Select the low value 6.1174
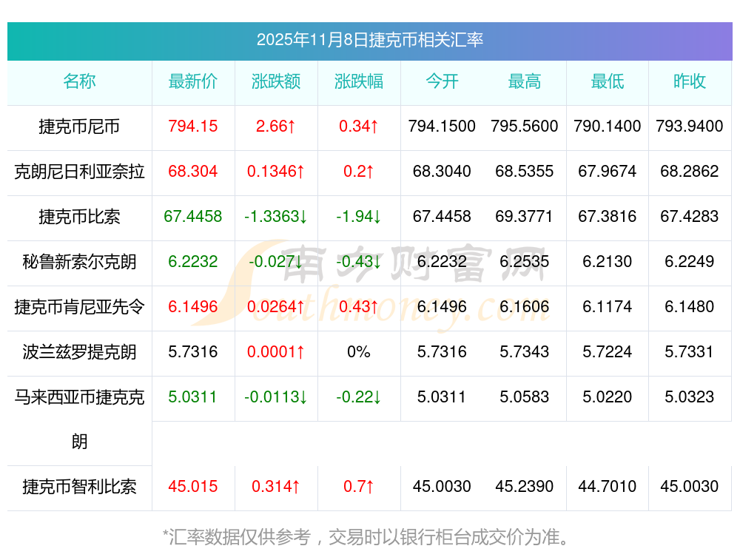Screen dimensions: 740x560 pos(608,307)
